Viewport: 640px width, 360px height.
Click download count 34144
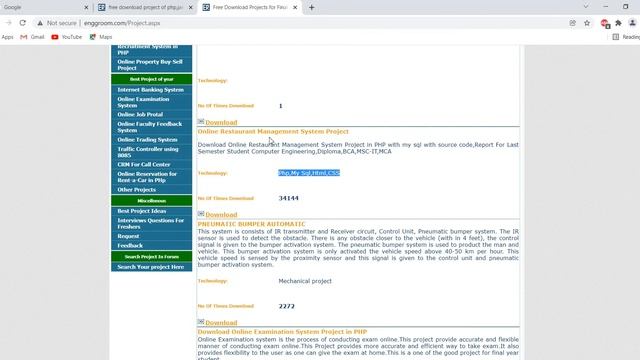click(289, 198)
